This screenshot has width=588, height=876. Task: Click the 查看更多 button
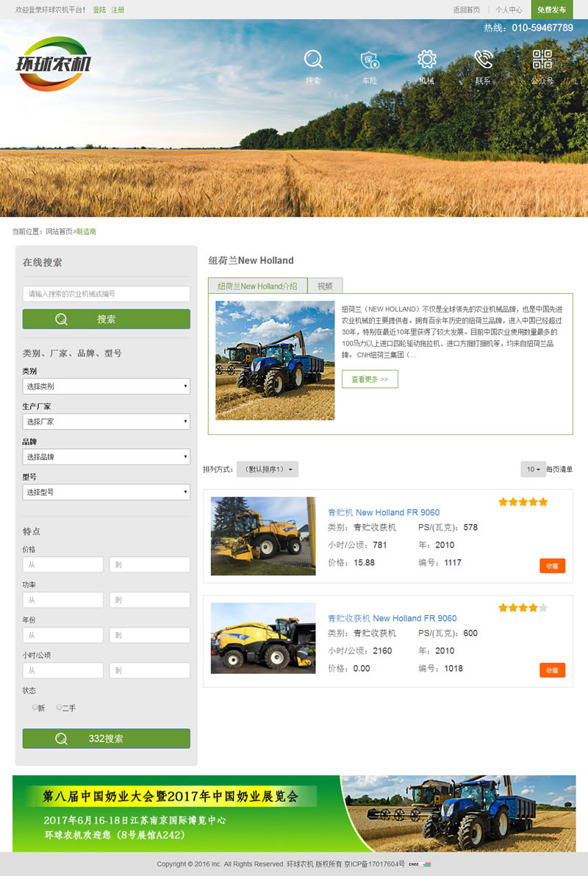pyautogui.click(x=370, y=379)
